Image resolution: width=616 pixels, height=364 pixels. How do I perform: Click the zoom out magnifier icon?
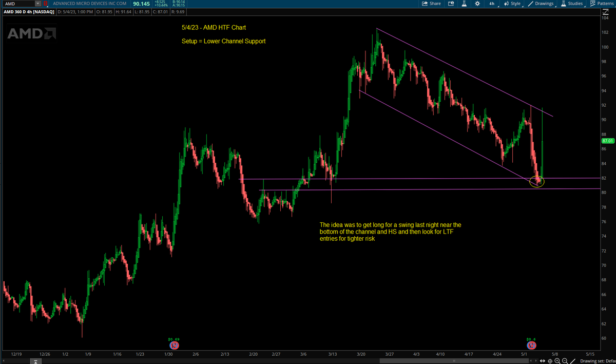point(565,361)
